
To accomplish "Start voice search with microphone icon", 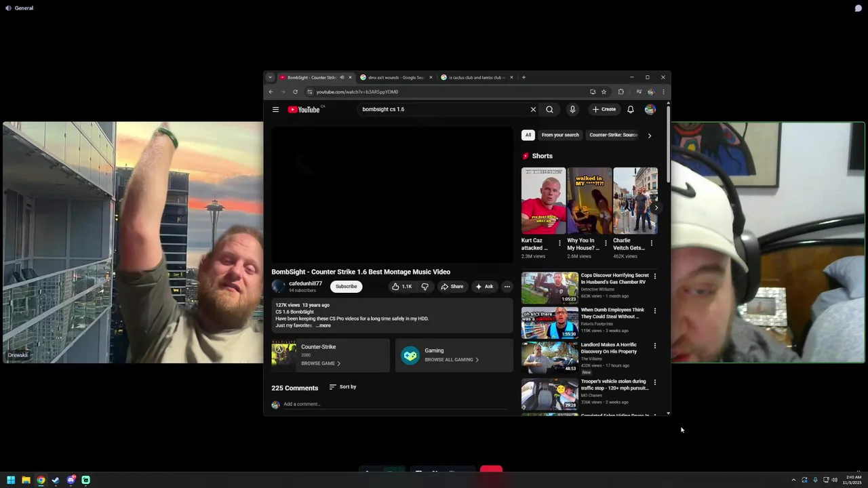I will tap(572, 109).
